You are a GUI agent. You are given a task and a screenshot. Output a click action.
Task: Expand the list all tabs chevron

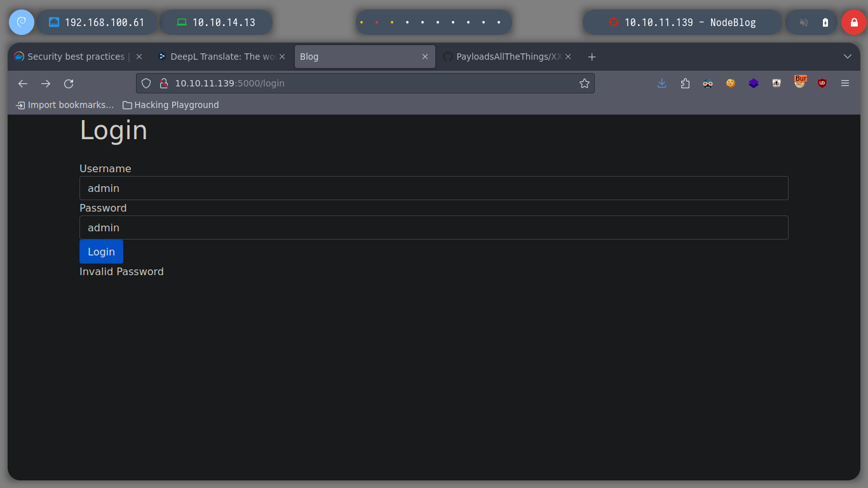click(847, 57)
